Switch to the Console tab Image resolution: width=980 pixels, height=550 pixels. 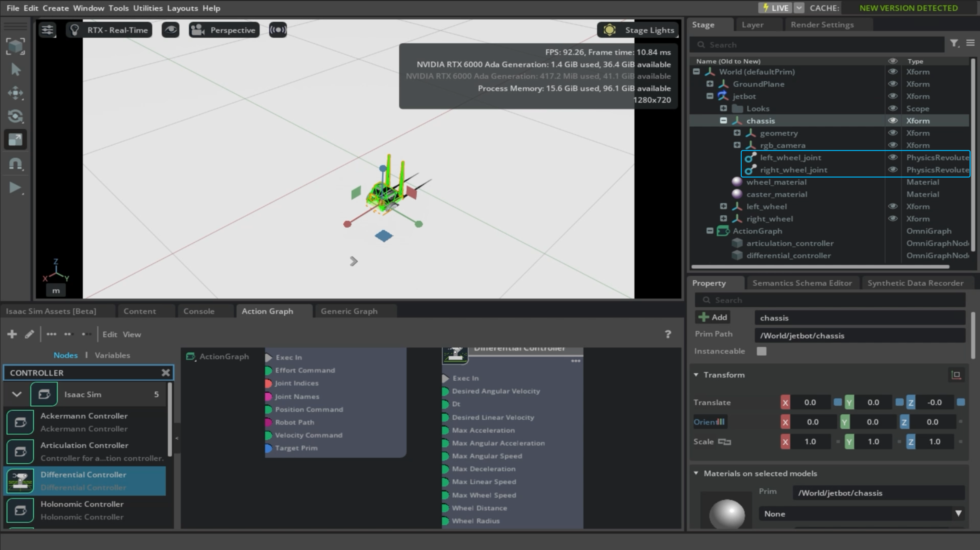[199, 311]
